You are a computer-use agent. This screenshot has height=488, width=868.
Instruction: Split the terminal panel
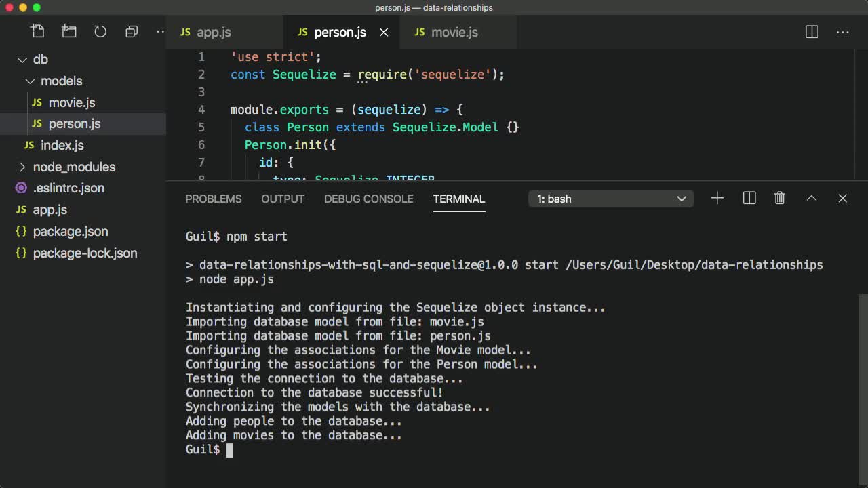[748, 198]
